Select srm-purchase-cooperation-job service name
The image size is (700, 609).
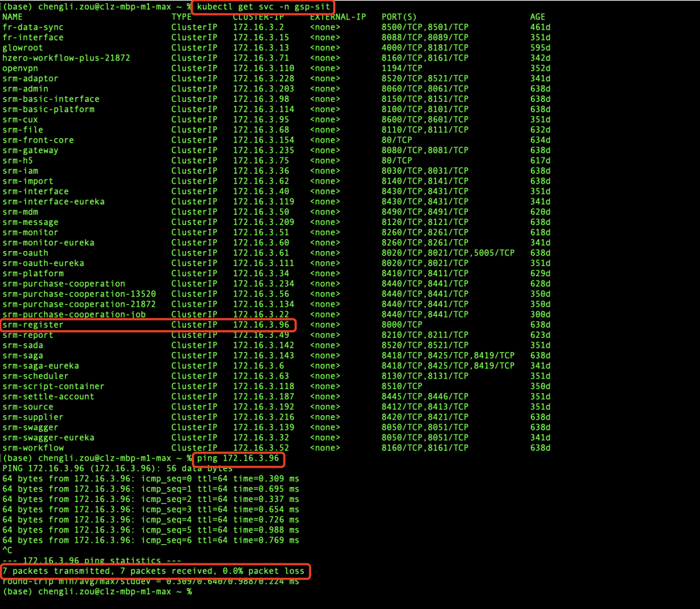pyautogui.click(x=74, y=315)
